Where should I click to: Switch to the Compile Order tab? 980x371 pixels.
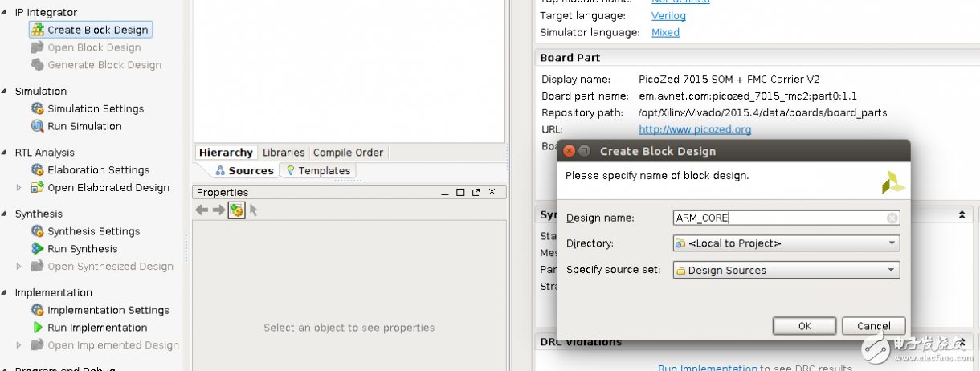click(x=348, y=153)
